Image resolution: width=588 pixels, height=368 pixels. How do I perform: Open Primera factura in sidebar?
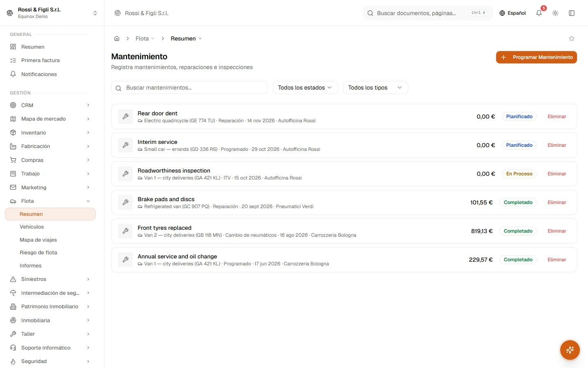click(x=50, y=61)
